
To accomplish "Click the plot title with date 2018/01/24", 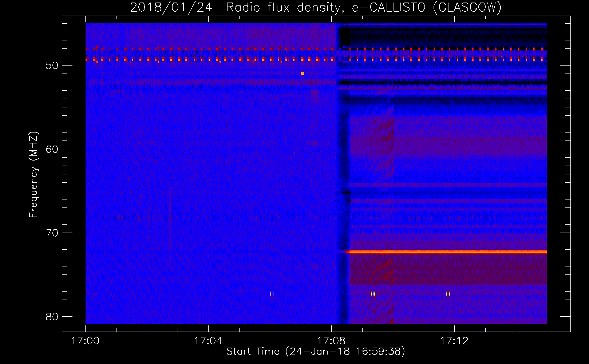I will pos(316,7).
